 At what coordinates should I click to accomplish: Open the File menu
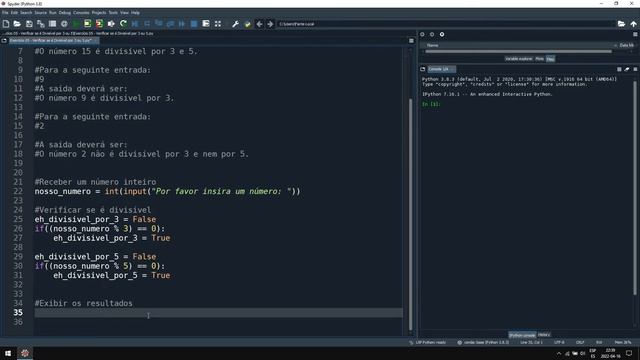point(5,13)
